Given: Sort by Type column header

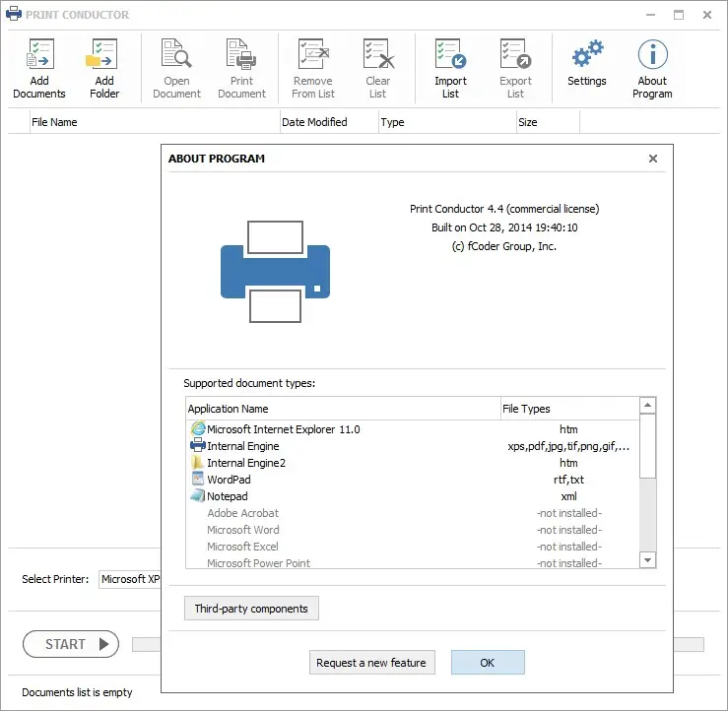Looking at the screenshot, I should click(x=447, y=122).
